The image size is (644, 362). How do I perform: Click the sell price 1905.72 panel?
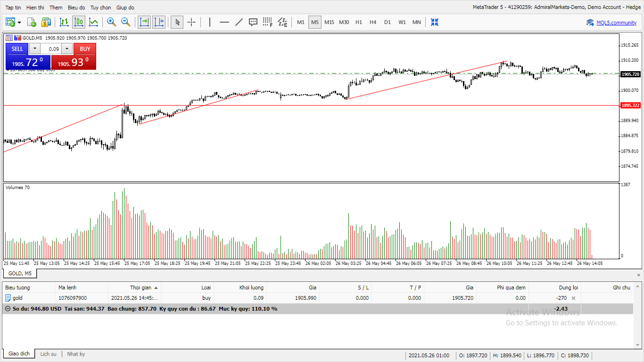(28, 62)
